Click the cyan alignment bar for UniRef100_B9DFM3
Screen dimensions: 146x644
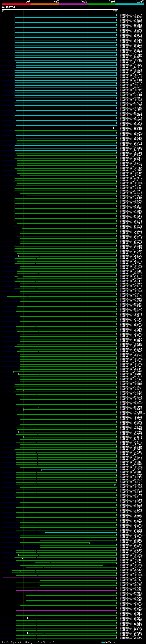pos(65,128)
